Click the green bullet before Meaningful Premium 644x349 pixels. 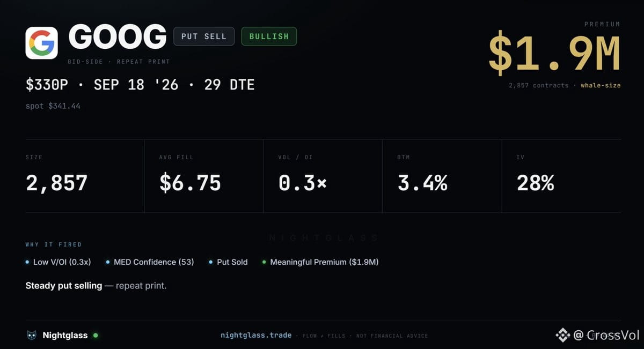264,262
